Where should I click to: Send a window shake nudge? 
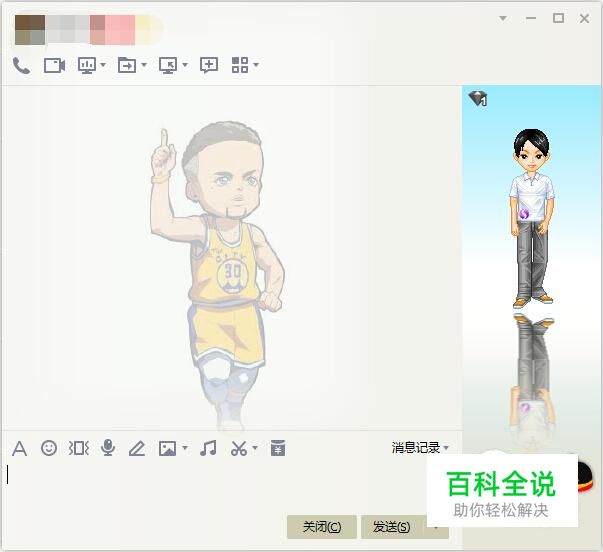pos(78,448)
